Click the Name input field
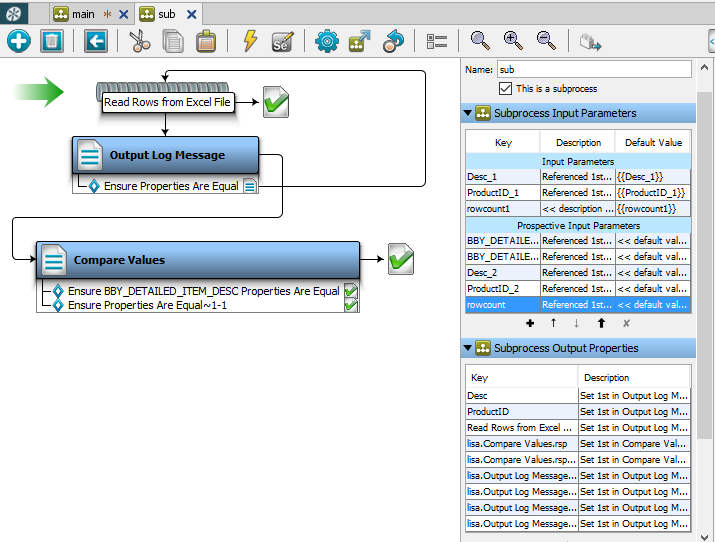The width and height of the screenshot is (715, 542). tap(593, 70)
